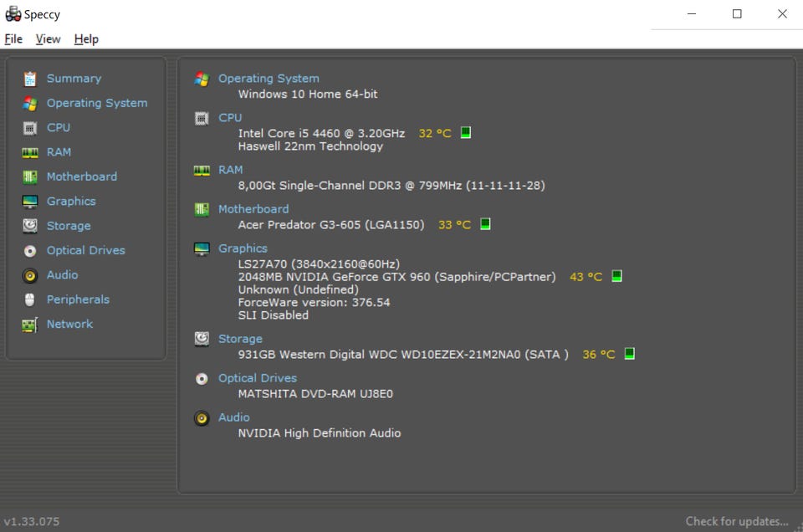The height and width of the screenshot is (532, 803).
Task: Click the CPU chip icon in main panel
Action: coord(202,118)
